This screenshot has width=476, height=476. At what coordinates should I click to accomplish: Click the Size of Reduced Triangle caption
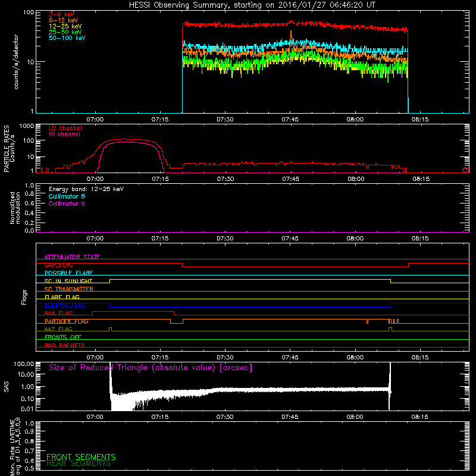[x=151, y=368]
